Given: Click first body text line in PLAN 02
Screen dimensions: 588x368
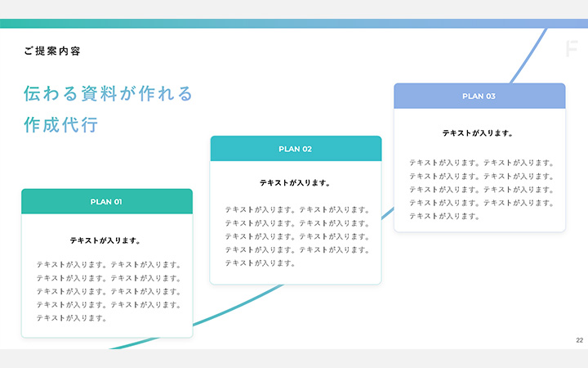Looking at the screenshot, I should 297,210.
